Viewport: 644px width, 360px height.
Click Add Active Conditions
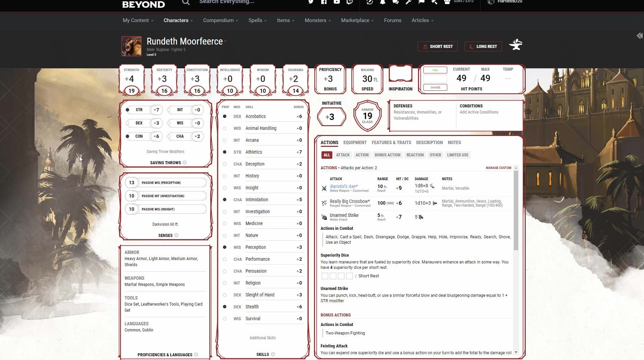tap(479, 112)
